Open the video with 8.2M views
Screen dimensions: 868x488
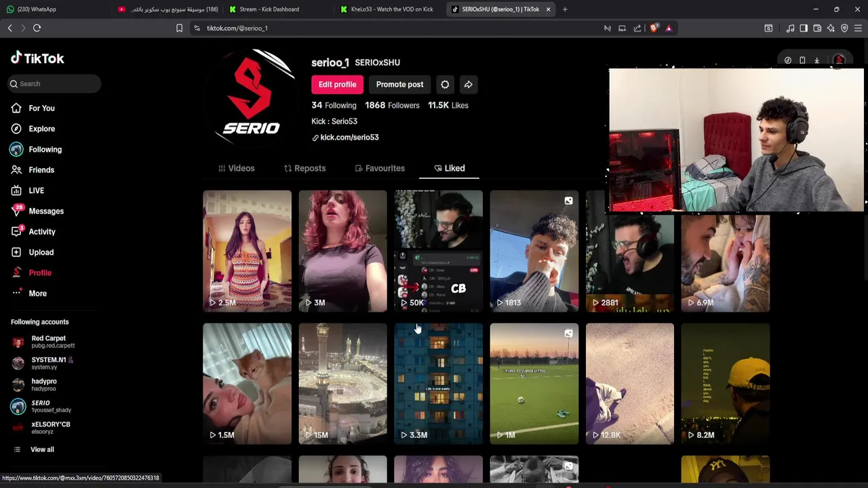click(x=726, y=384)
